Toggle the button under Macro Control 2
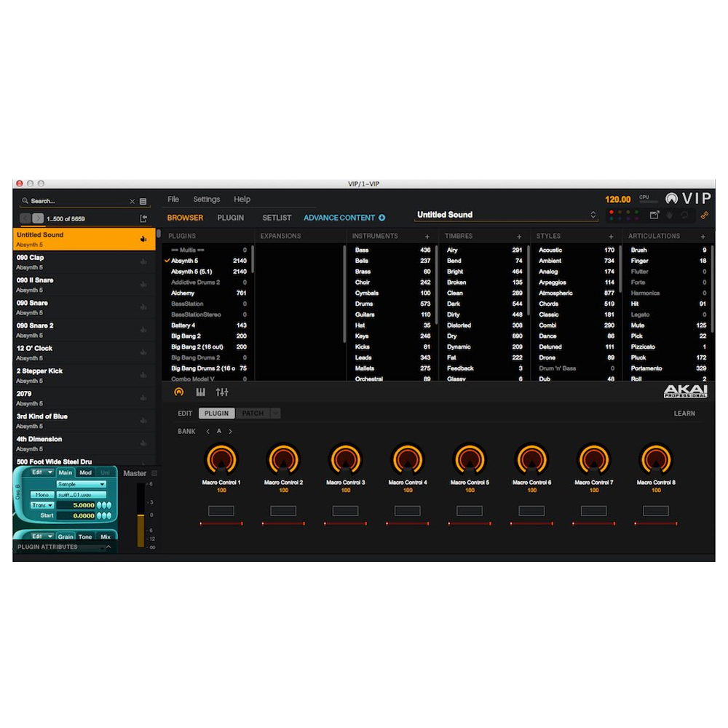This screenshot has width=728, height=728. click(x=283, y=511)
